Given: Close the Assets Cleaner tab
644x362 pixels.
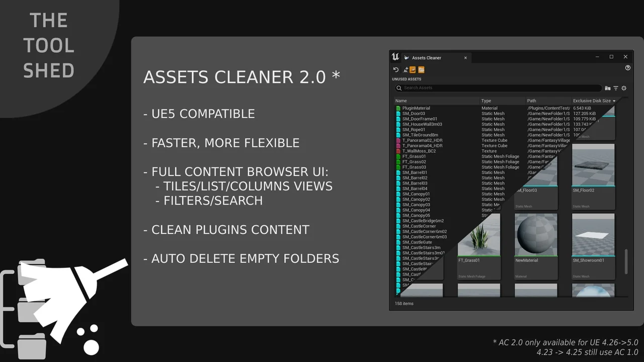Looking at the screenshot, I should tap(465, 58).
